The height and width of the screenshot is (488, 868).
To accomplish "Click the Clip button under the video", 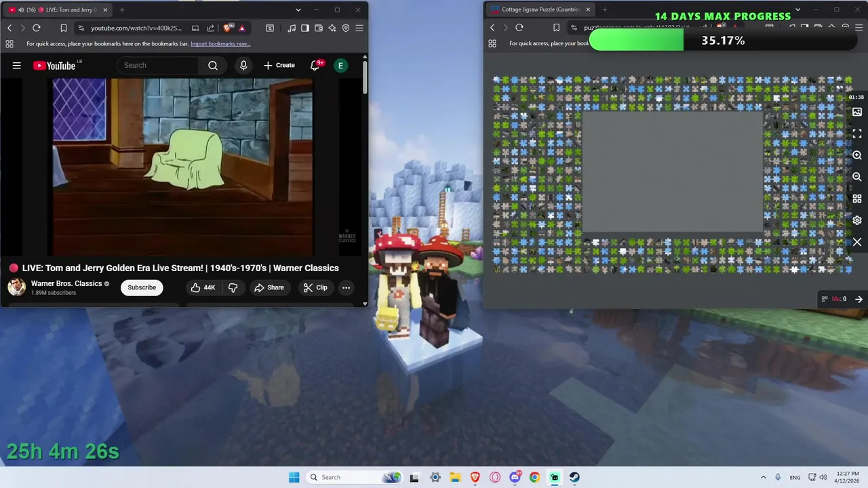I will pos(315,287).
